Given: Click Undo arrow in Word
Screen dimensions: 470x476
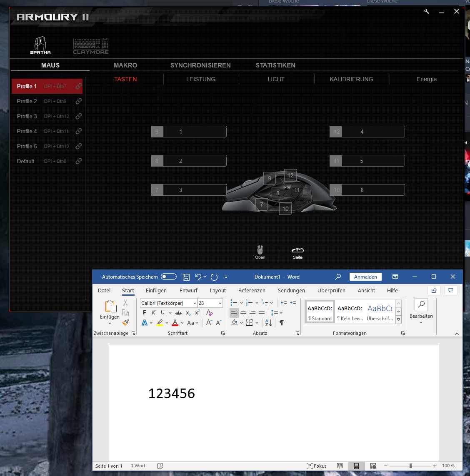Looking at the screenshot, I should pyautogui.click(x=198, y=277).
